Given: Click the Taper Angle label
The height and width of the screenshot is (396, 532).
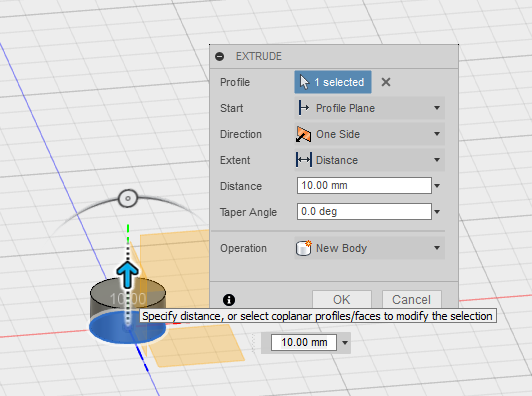Looking at the screenshot, I should click(x=248, y=212).
